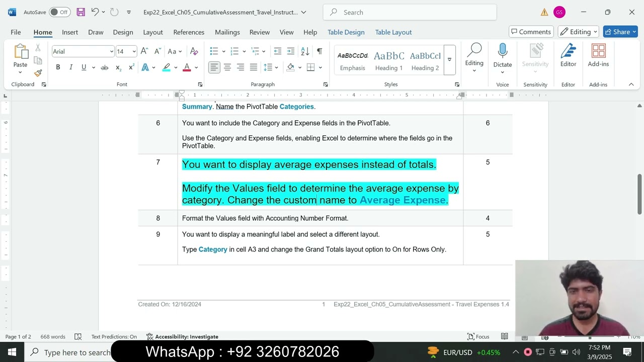Sort the selected text
The height and width of the screenshot is (362, 644).
(305, 51)
